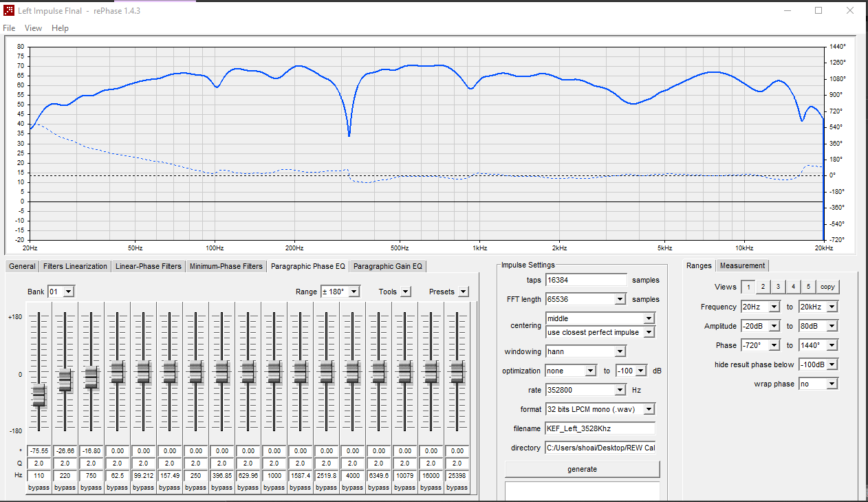Viewport: 868px width, 502px height.
Task: Switch to the Measurement tab
Action: 742,265
